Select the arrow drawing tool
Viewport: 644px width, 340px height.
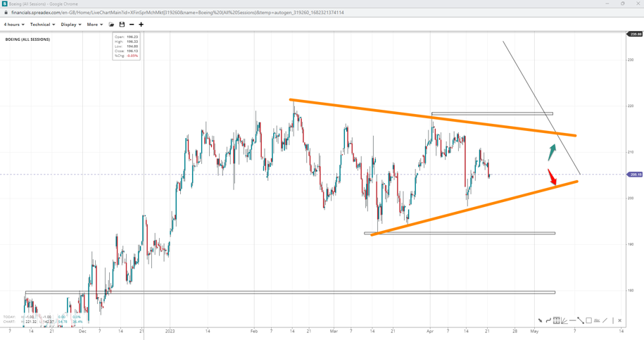[541, 321]
